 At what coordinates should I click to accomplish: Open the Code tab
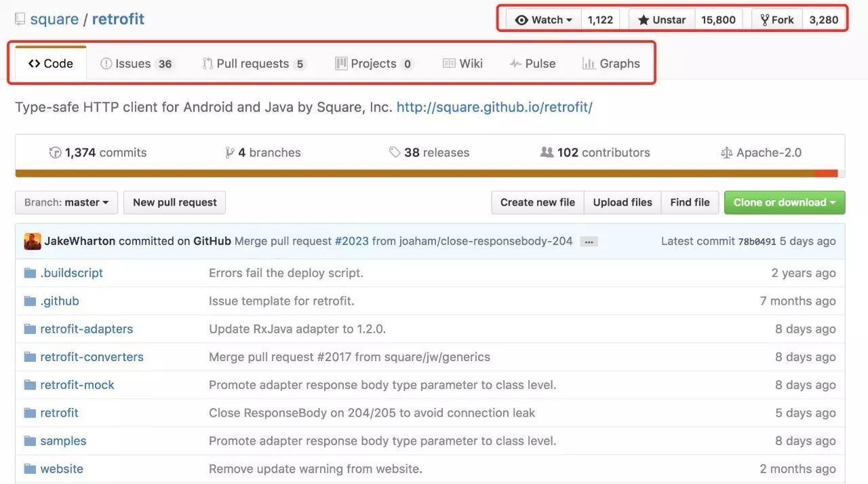point(51,63)
